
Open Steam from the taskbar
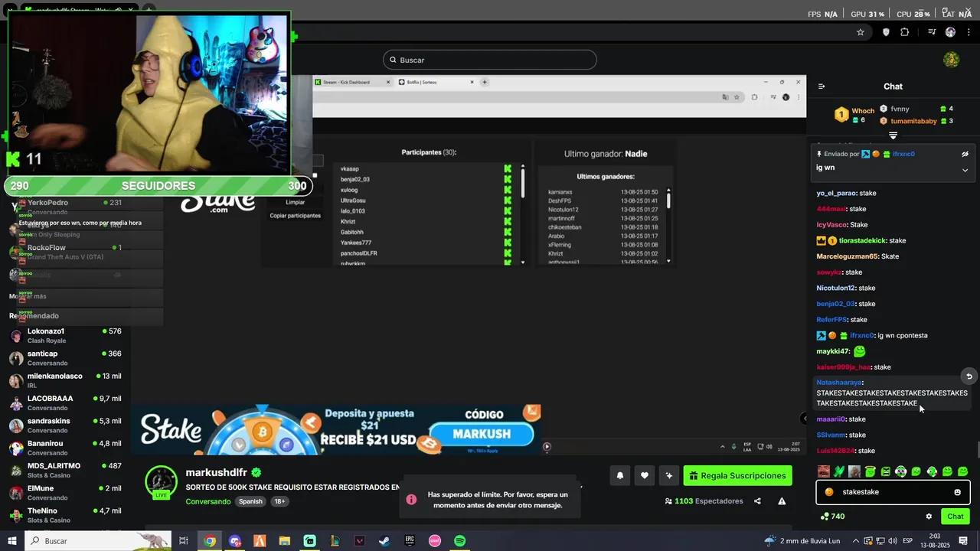click(x=384, y=541)
